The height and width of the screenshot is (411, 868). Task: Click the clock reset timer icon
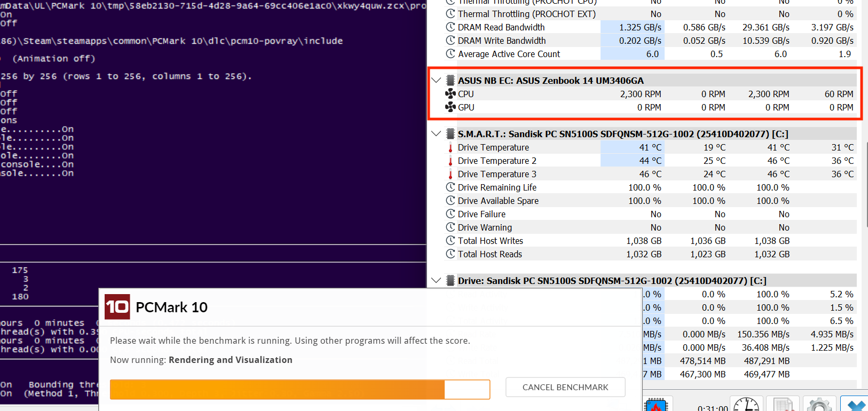pyautogui.click(x=746, y=405)
